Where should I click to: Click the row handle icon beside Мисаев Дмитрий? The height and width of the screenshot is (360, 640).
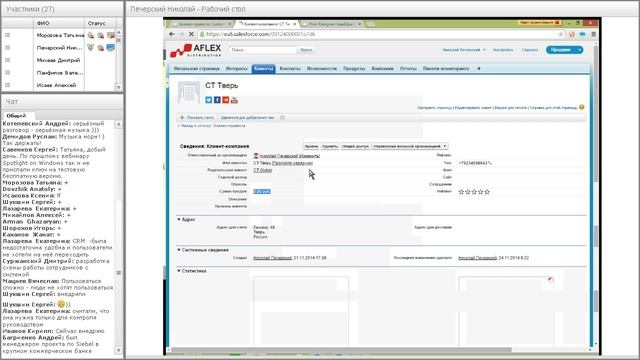click(x=7, y=60)
